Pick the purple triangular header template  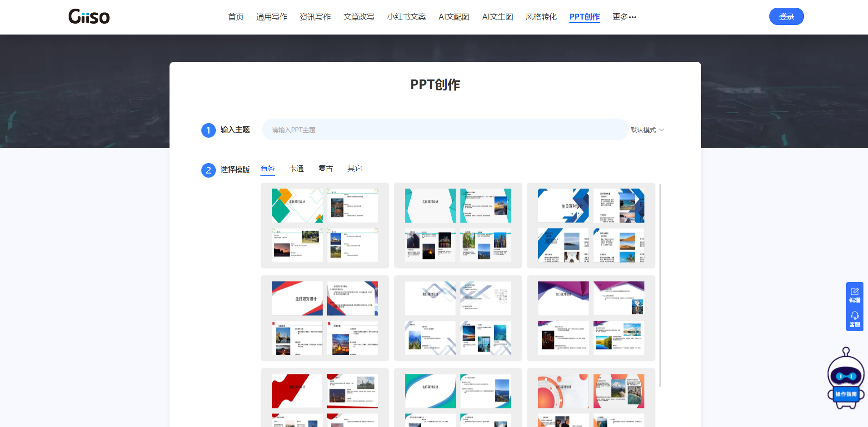coord(591,318)
